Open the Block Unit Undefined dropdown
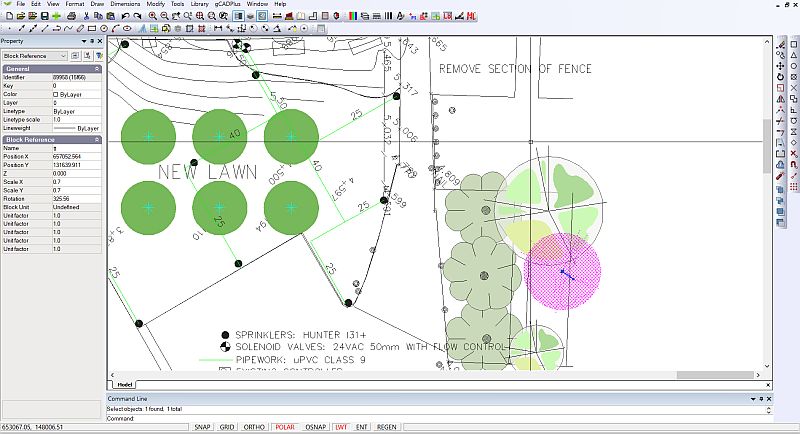The height and width of the screenshot is (434, 800). coord(77,207)
